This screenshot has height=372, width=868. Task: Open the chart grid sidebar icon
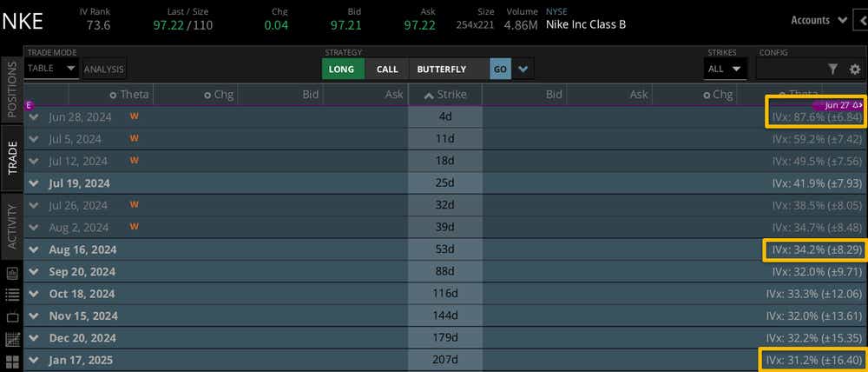pyautogui.click(x=12, y=340)
